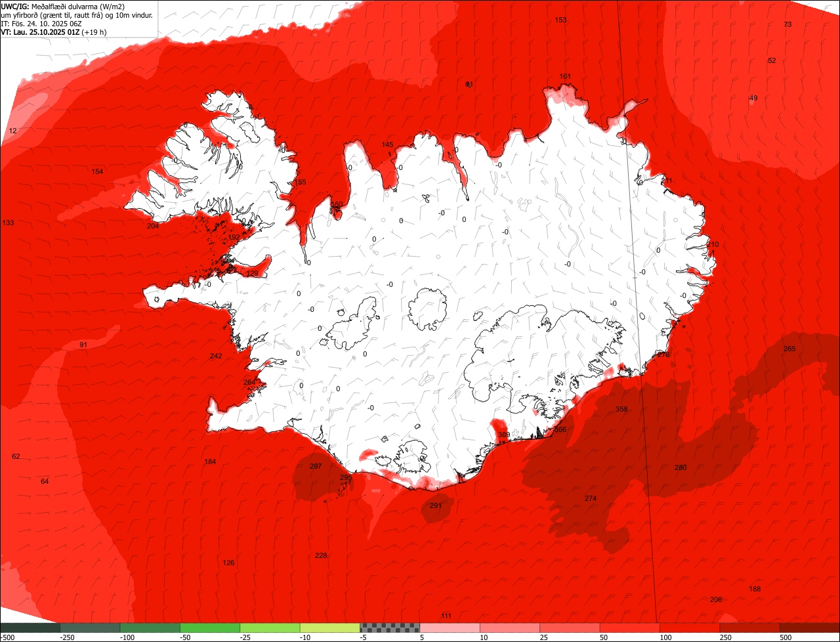Click the yellow-green swatch between -10 and -5
This screenshot has width=840, height=642.
tap(330, 628)
